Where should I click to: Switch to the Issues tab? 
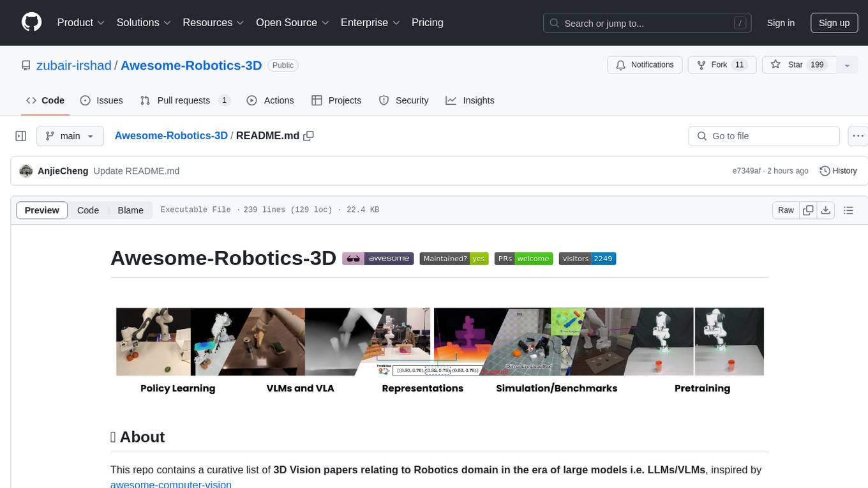[101, 100]
